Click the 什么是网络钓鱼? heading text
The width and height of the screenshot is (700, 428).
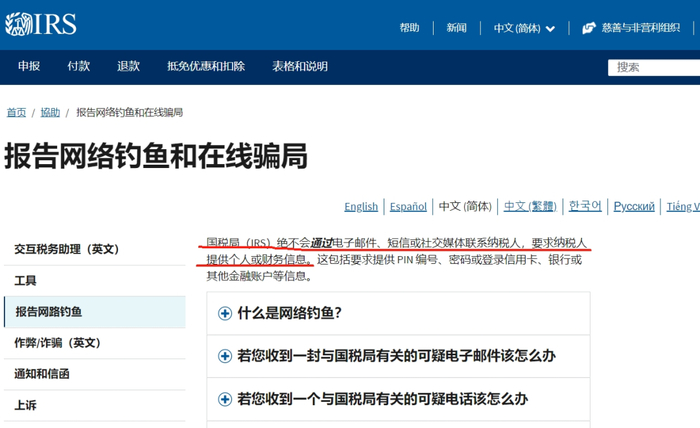click(x=289, y=313)
